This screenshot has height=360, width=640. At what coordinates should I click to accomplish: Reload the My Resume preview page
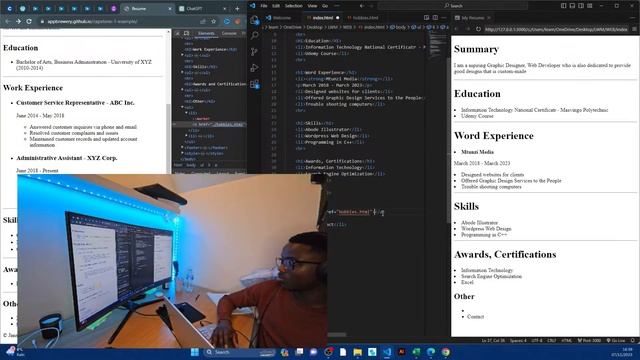478,29
